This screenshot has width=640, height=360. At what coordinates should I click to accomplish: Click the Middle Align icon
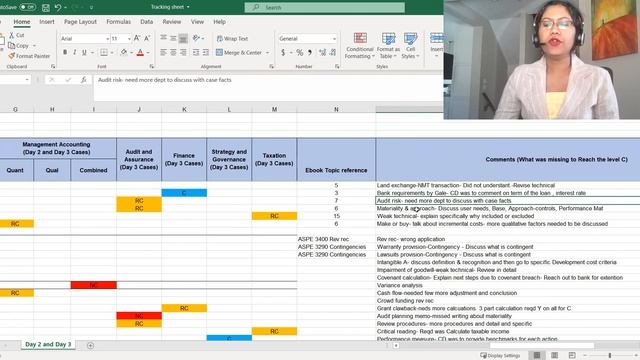(x=173, y=38)
